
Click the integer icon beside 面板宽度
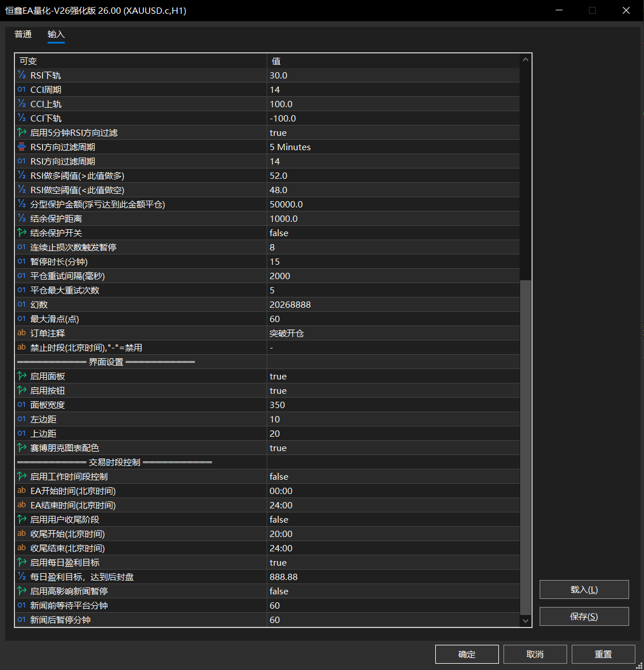click(22, 405)
